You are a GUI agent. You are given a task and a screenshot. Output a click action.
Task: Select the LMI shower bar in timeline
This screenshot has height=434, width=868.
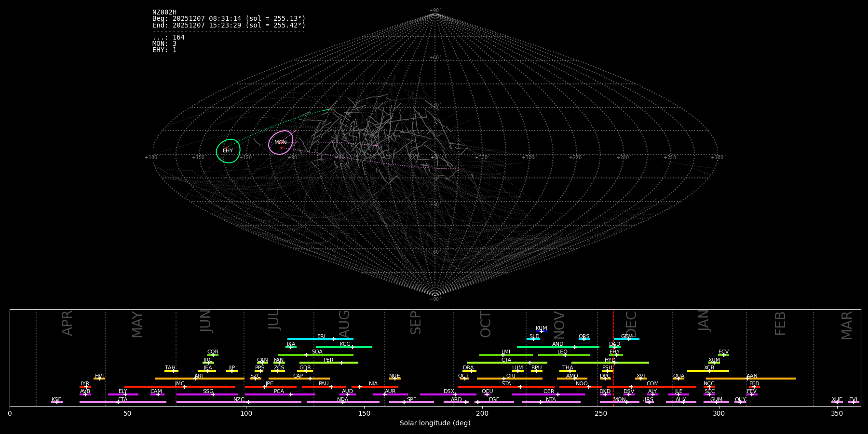tap(506, 355)
